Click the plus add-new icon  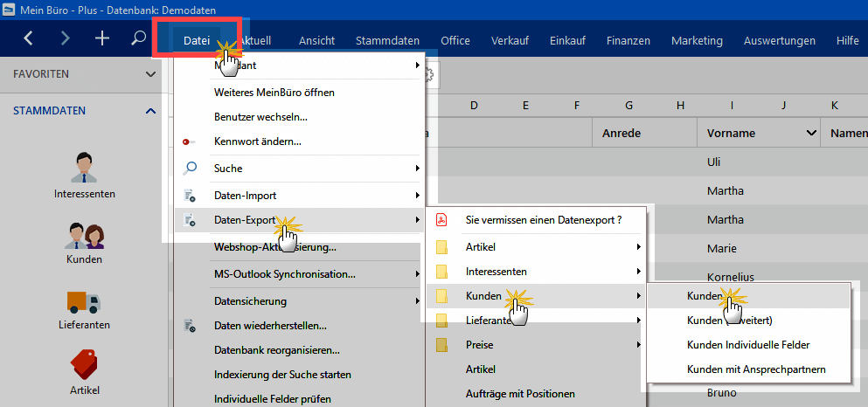(102, 38)
